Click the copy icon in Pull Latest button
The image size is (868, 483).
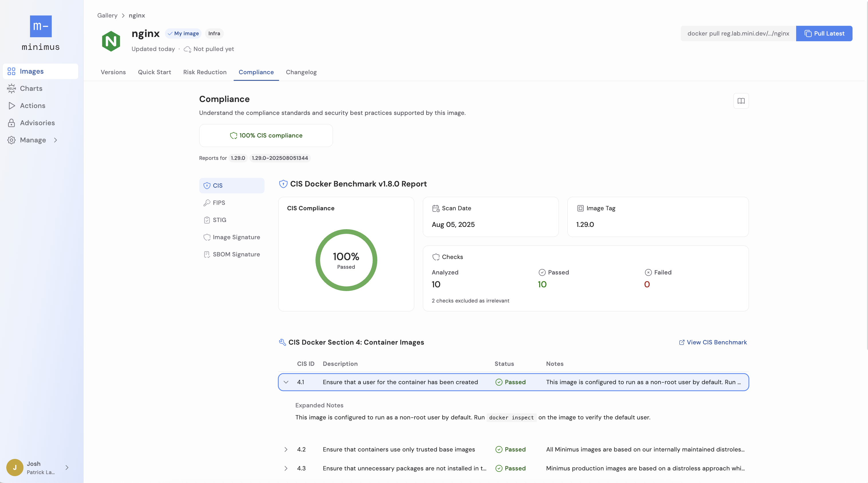808,34
